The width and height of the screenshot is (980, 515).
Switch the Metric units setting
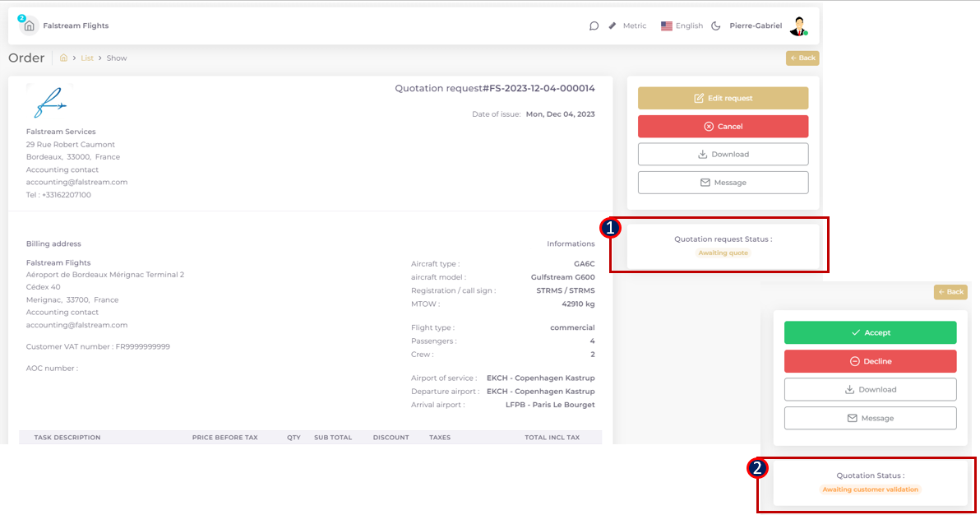634,26
